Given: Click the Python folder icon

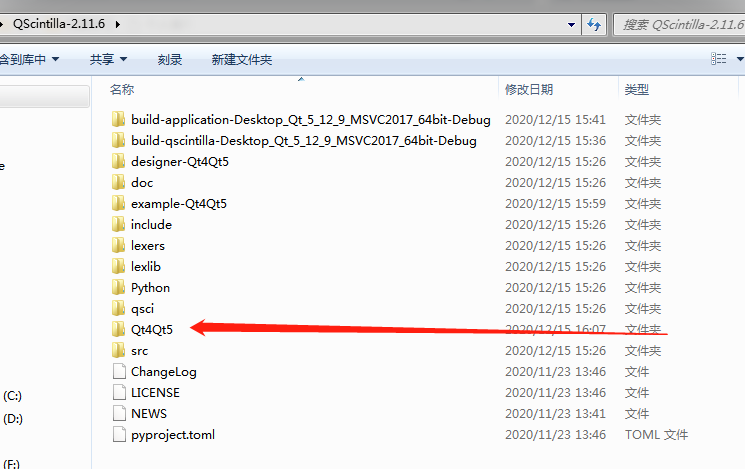Looking at the screenshot, I should coord(118,287).
